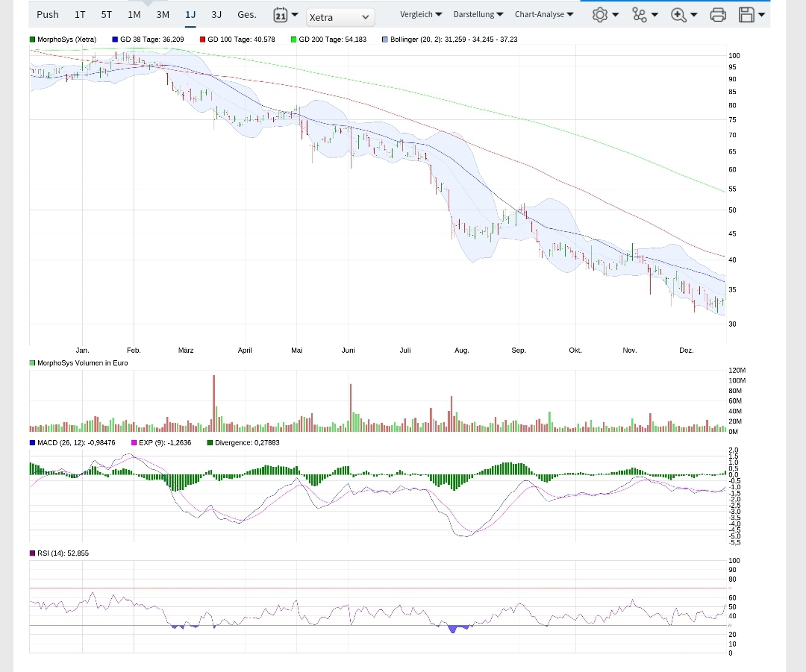Click the MorphoSys Volumen in Euro label
This screenshot has width=806, height=672.
point(83,362)
